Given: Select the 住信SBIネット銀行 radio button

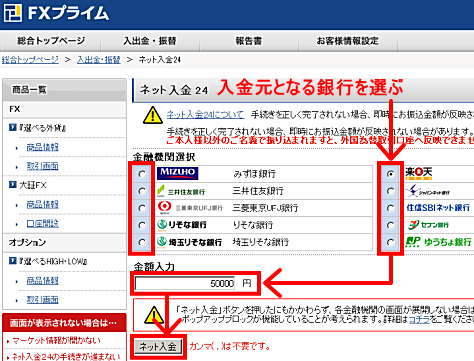Looking at the screenshot, I should click(391, 208).
